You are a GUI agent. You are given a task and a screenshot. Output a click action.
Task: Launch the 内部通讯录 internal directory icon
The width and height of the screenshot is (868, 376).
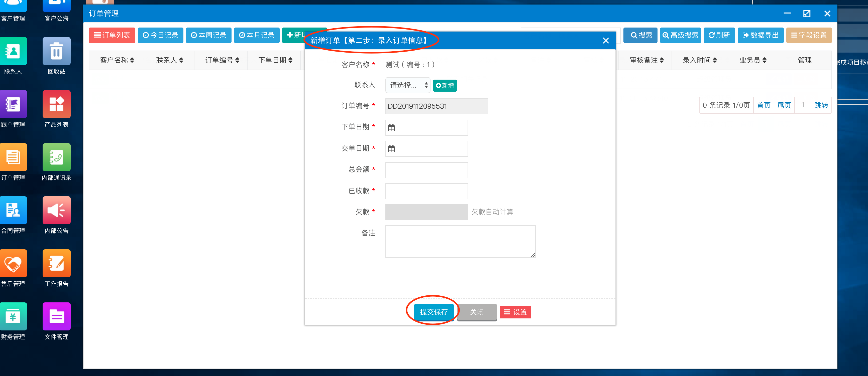pos(57,157)
